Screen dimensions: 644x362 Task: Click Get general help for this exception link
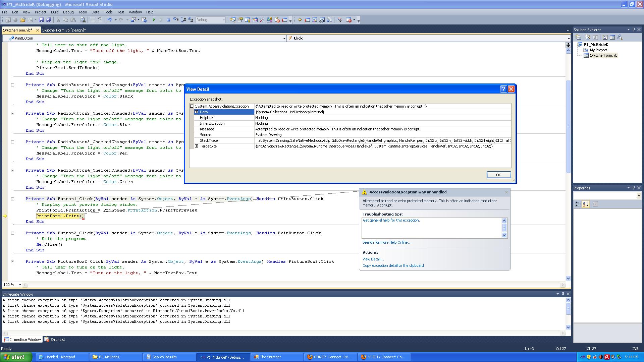(x=391, y=220)
